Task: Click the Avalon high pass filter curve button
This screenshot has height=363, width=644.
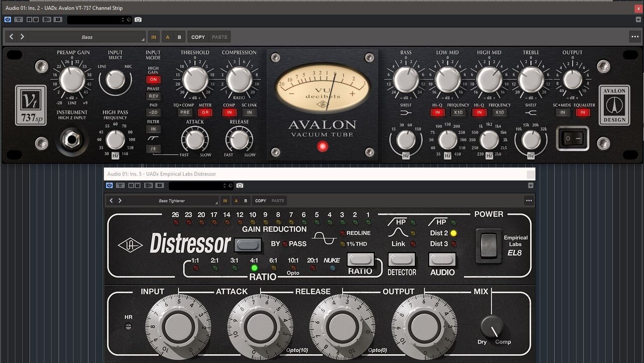Action: pos(153,139)
